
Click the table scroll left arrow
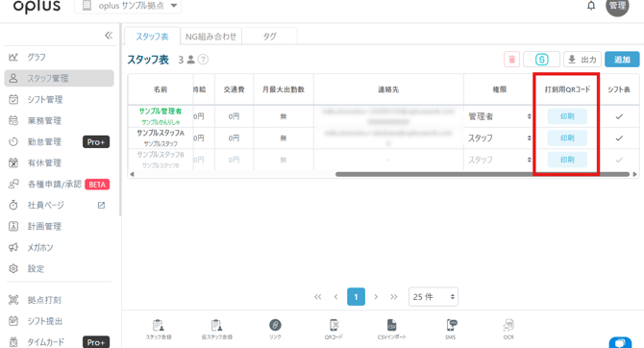(x=132, y=174)
